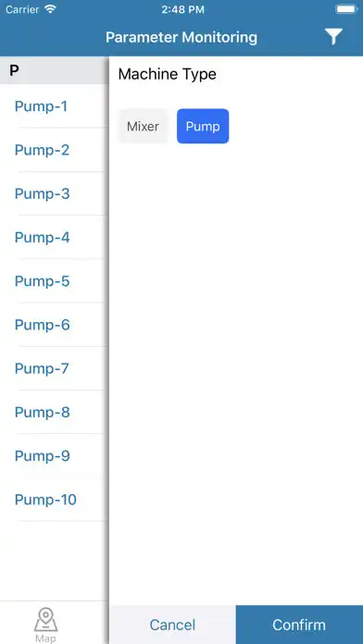Deselect the Pump machine type

click(203, 126)
